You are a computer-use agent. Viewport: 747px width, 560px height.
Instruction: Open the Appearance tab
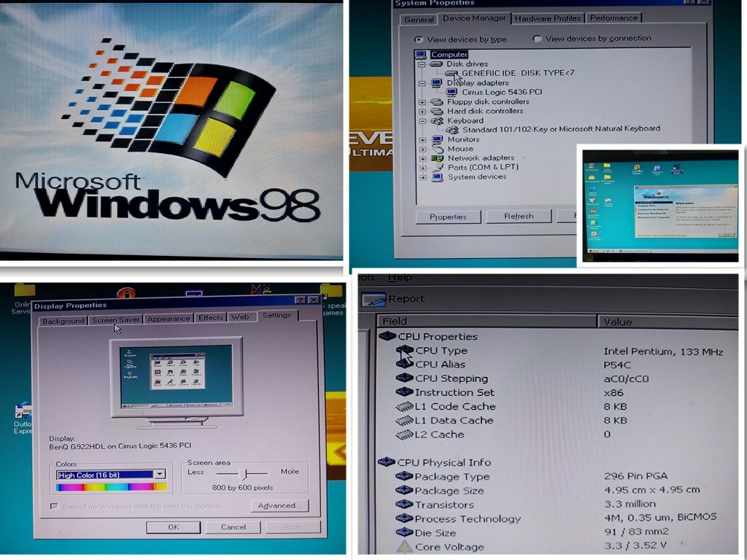pos(169,319)
